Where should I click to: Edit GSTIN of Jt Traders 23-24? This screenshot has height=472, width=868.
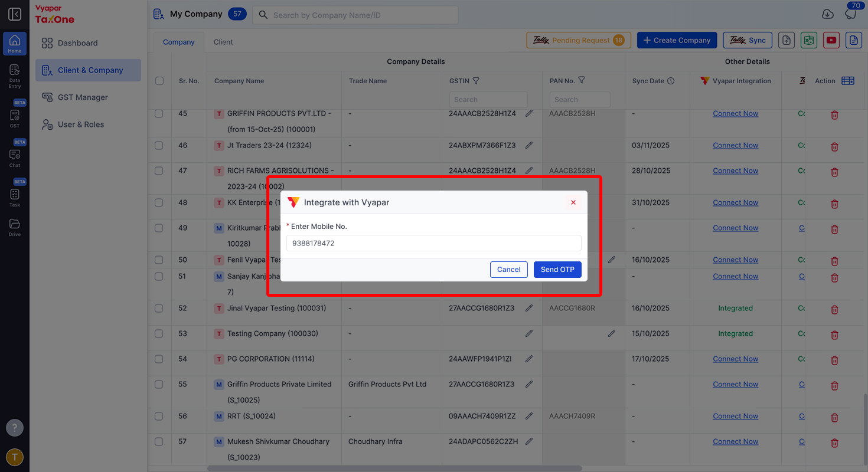[x=529, y=145]
